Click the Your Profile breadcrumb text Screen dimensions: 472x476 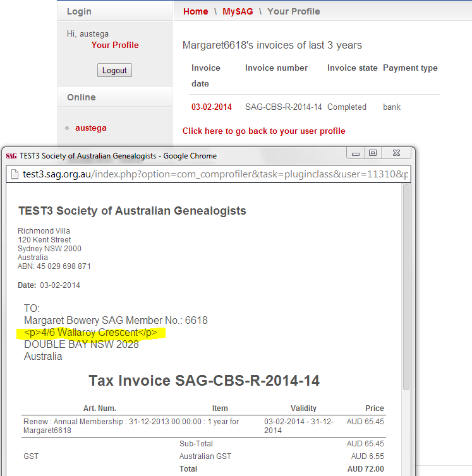(x=294, y=11)
